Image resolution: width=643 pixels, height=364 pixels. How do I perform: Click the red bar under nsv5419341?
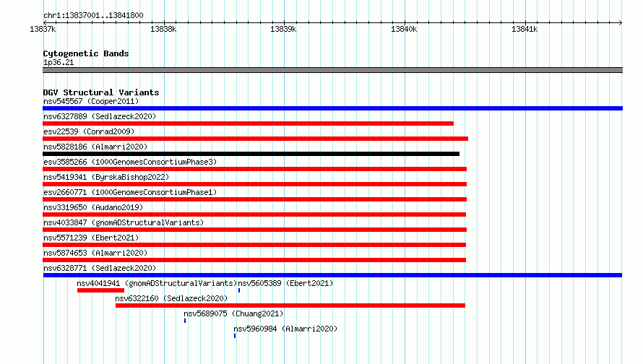click(x=254, y=184)
